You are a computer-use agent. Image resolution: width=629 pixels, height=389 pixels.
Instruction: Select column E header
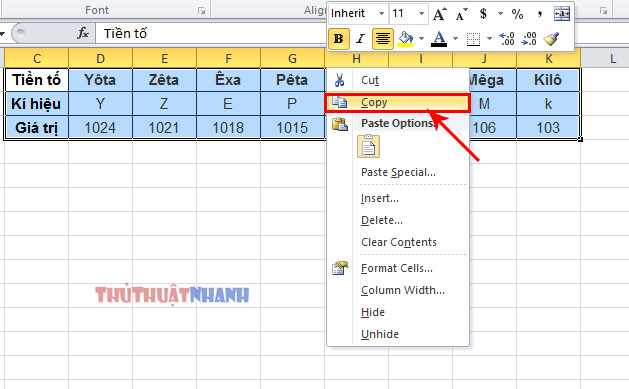[x=164, y=59]
